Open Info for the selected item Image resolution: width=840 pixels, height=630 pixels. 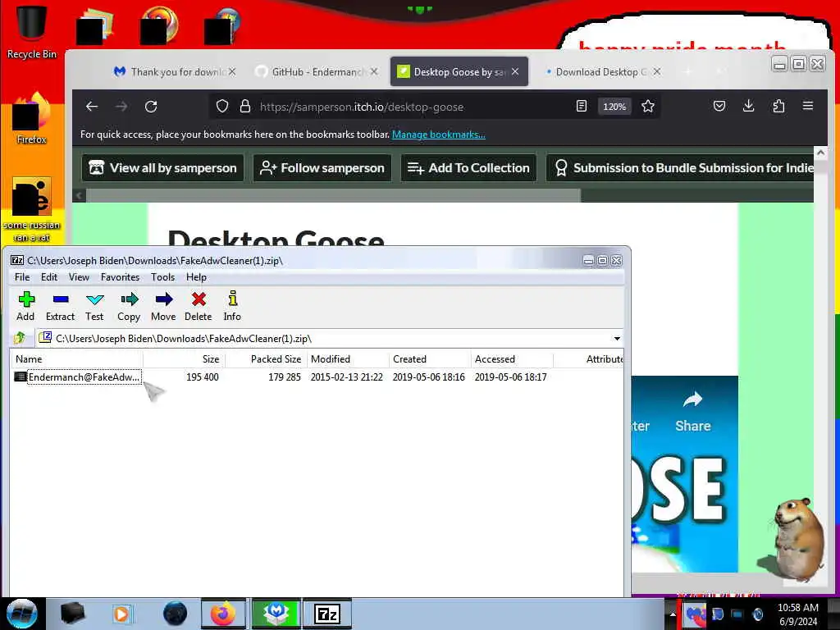tap(232, 306)
